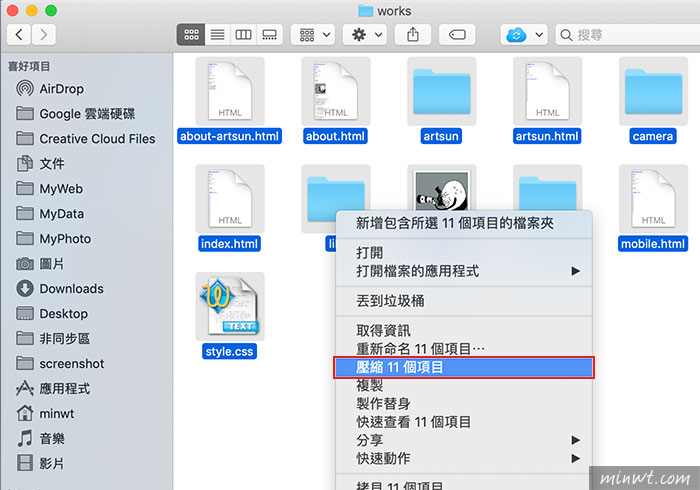Open AirDrop in the sidebar
Viewport: 700px width, 490px height.
pyautogui.click(x=61, y=89)
